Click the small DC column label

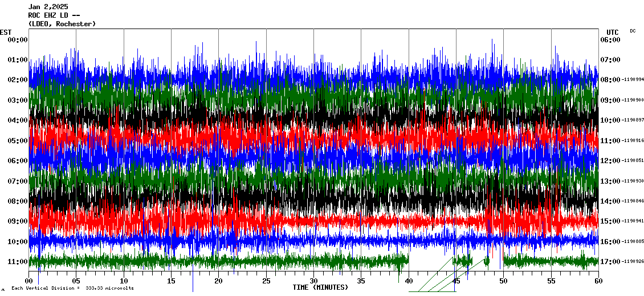[633, 31]
